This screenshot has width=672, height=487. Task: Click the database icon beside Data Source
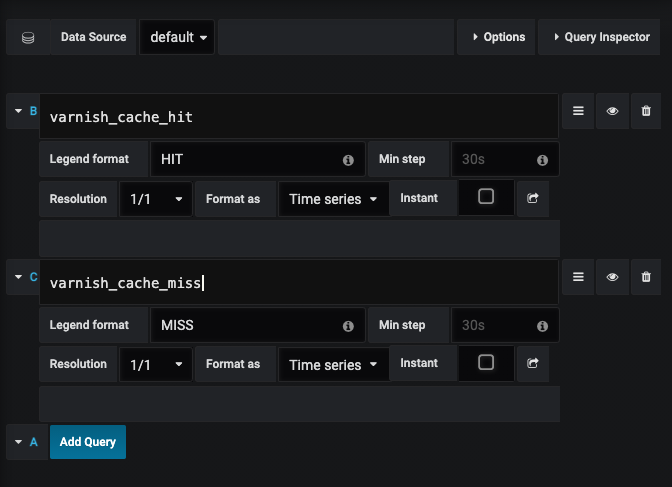[28, 38]
